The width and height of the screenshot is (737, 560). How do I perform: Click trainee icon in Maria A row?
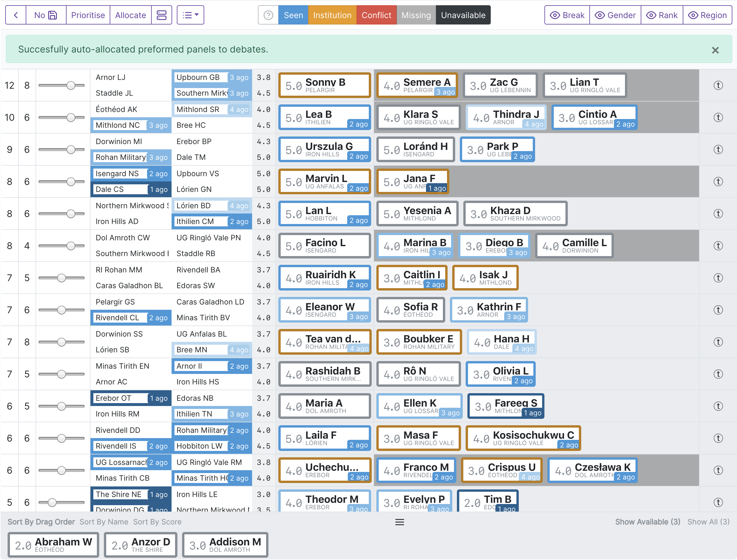point(718,406)
